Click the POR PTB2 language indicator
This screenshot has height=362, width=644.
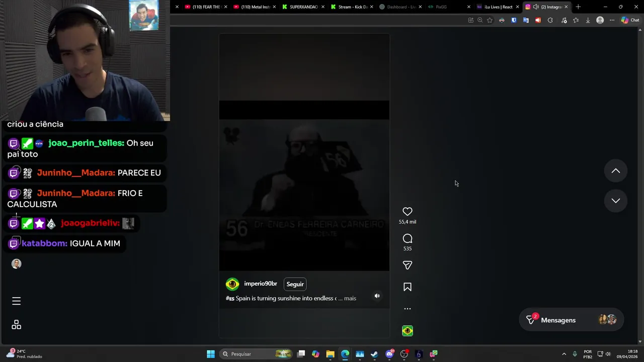(588, 354)
